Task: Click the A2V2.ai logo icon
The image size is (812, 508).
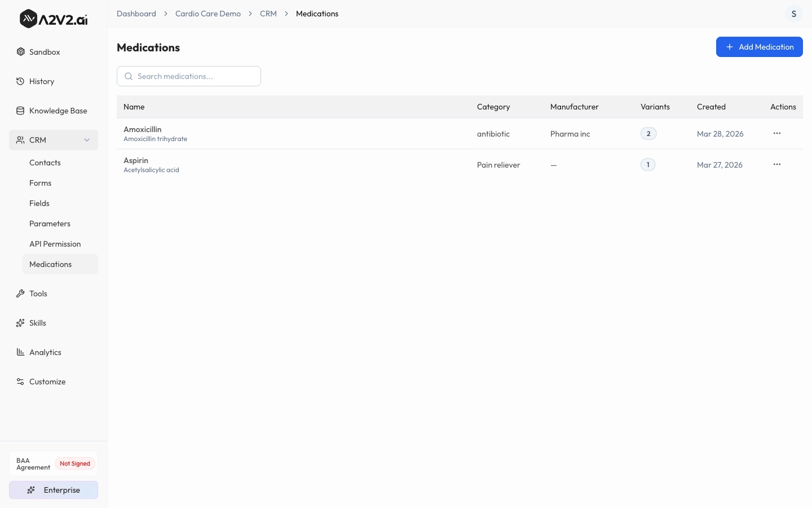Action: (29, 18)
